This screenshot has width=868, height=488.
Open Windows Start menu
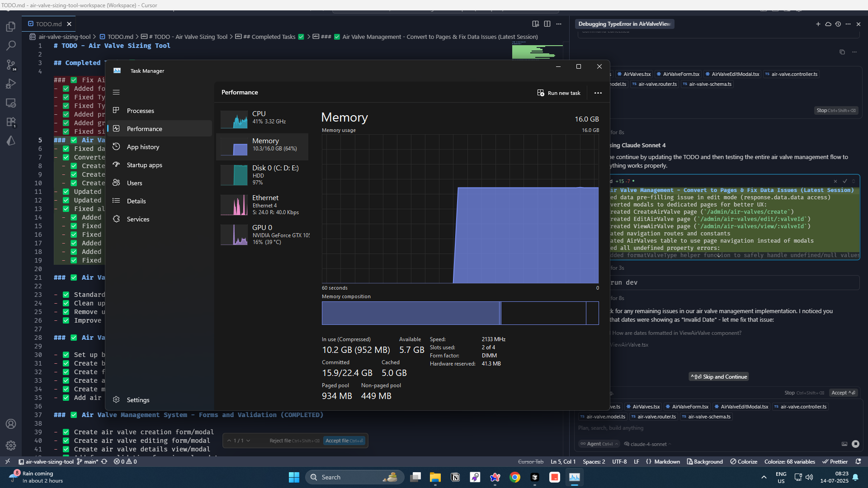(294, 477)
